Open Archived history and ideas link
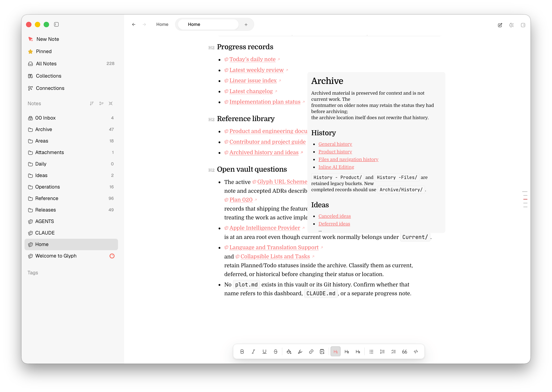552x392 pixels. (x=264, y=152)
